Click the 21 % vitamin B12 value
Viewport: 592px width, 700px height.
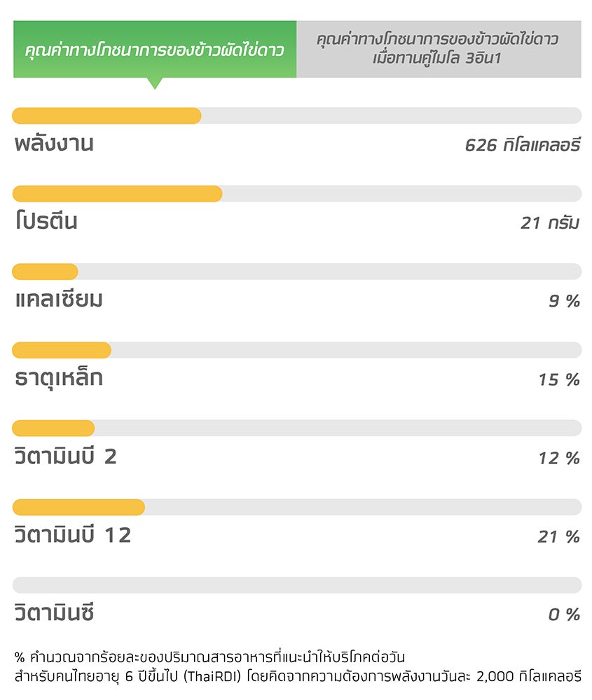[559, 537]
